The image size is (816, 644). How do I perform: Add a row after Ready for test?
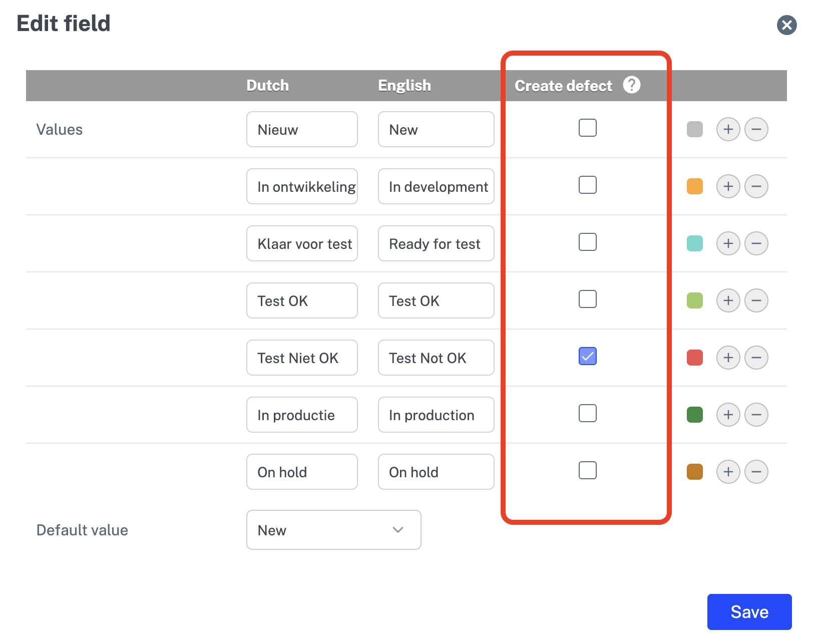(728, 243)
